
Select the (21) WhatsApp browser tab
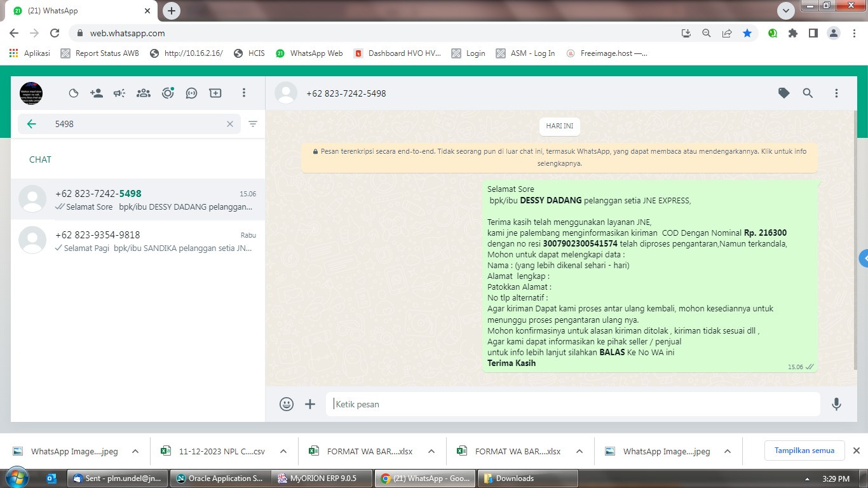coord(83,11)
